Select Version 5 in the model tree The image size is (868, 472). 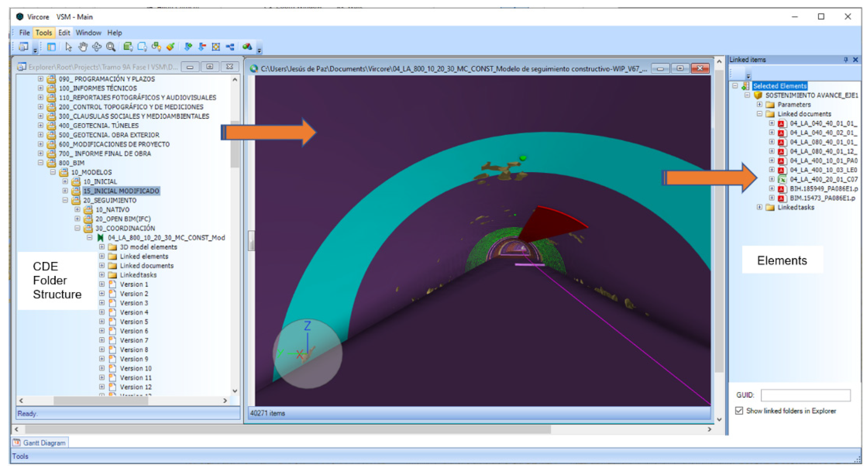coord(134,321)
